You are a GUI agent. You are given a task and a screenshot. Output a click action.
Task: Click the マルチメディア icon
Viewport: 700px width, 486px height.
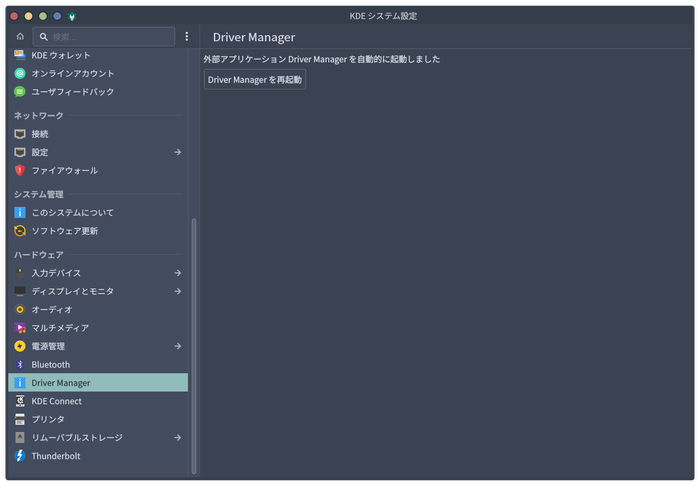20,328
